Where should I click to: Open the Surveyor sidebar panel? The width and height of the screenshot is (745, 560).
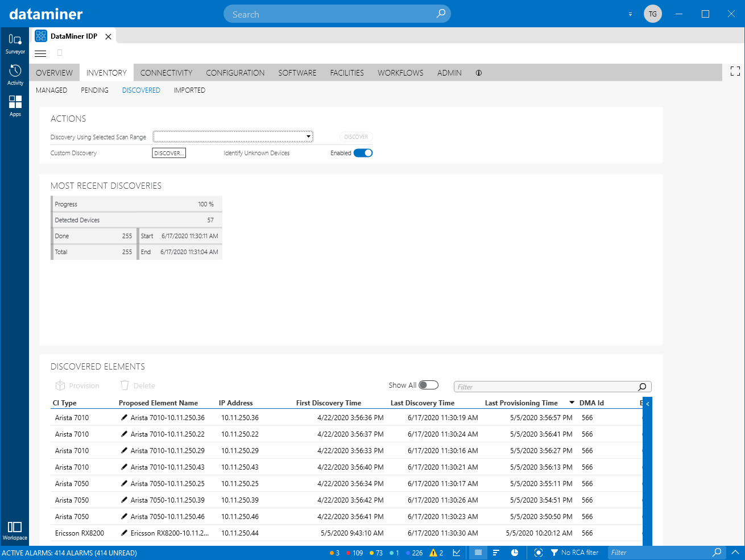(15, 43)
